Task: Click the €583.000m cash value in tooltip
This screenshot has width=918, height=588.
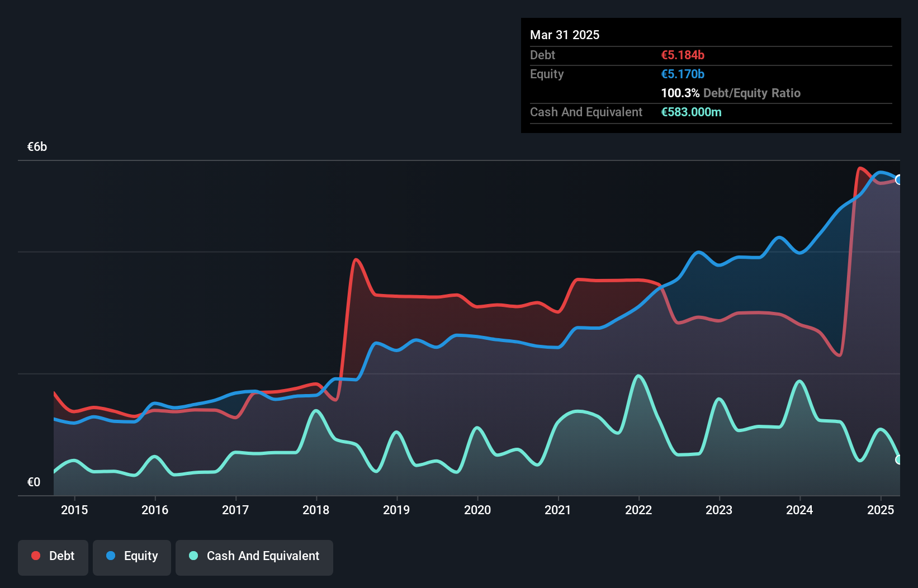Action: (x=691, y=112)
